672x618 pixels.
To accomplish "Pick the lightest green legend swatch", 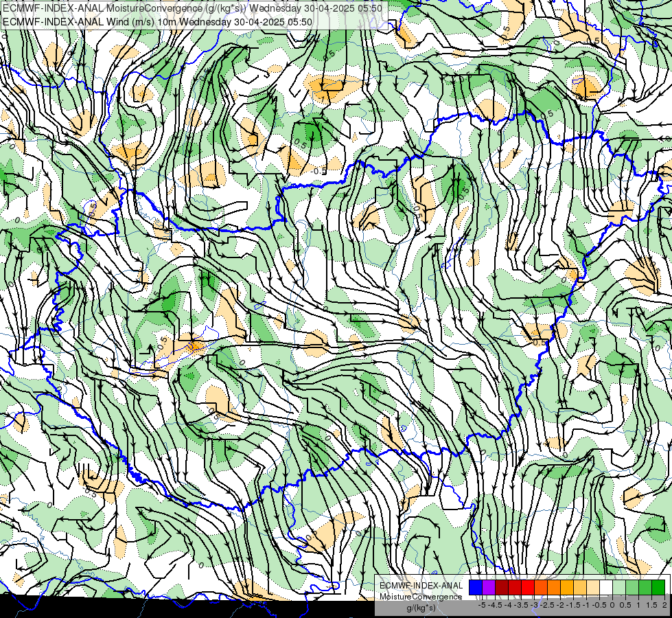I will click(619, 587).
